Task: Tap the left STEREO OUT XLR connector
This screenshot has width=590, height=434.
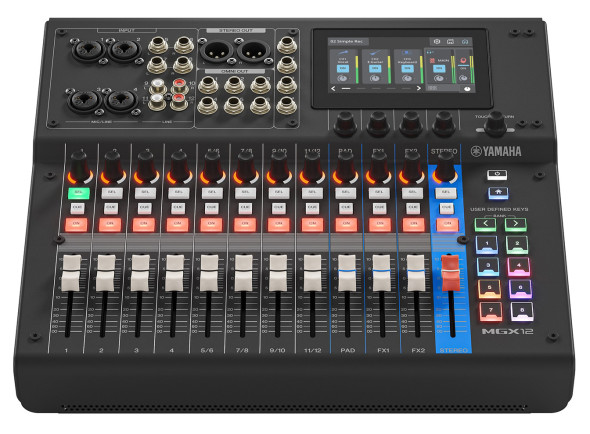Action: click(217, 51)
